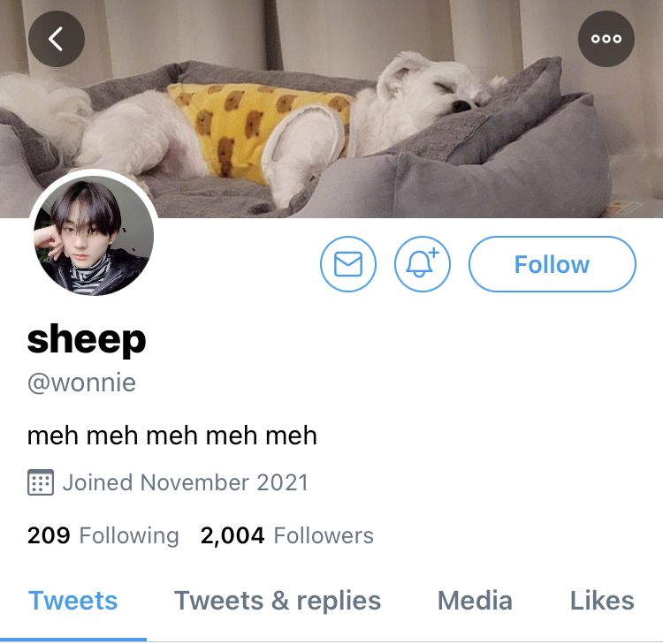Go back using the left arrow icon
The width and height of the screenshot is (663, 644).
57,39
